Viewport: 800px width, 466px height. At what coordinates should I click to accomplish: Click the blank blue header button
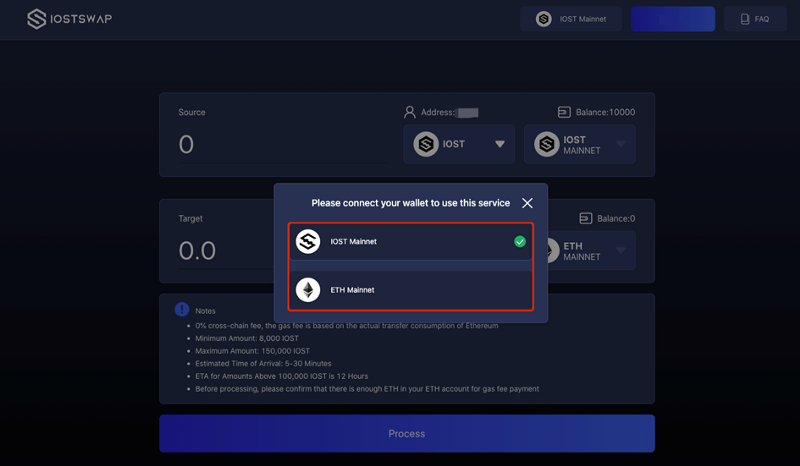click(672, 19)
